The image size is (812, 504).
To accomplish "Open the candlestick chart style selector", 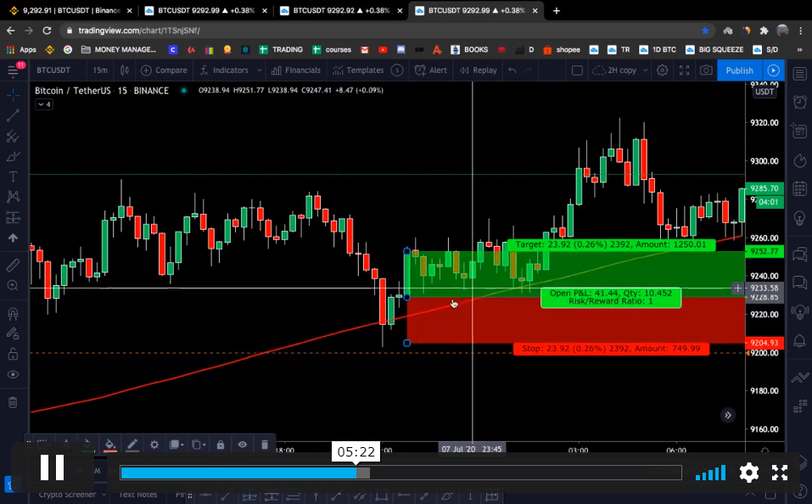I will pos(124,70).
